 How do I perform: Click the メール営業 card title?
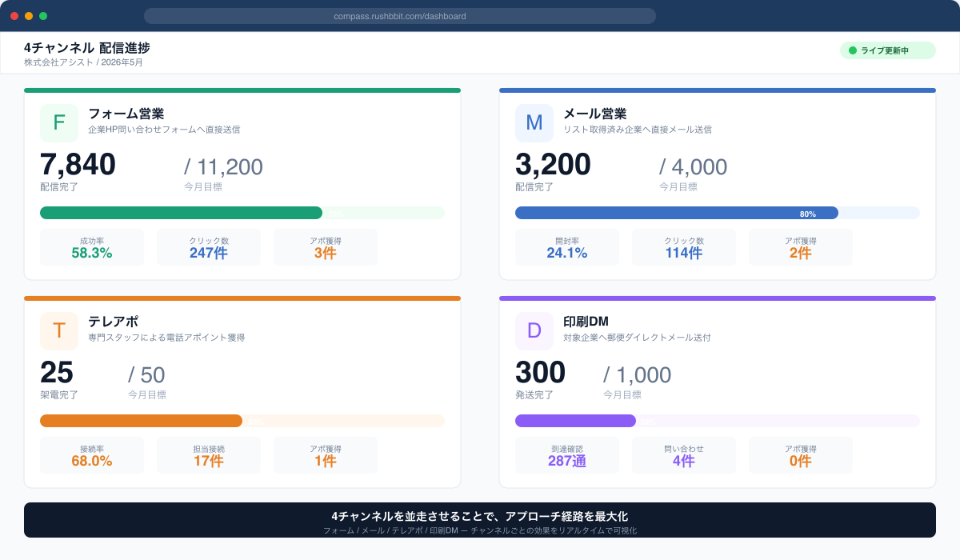[x=595, y=114]
